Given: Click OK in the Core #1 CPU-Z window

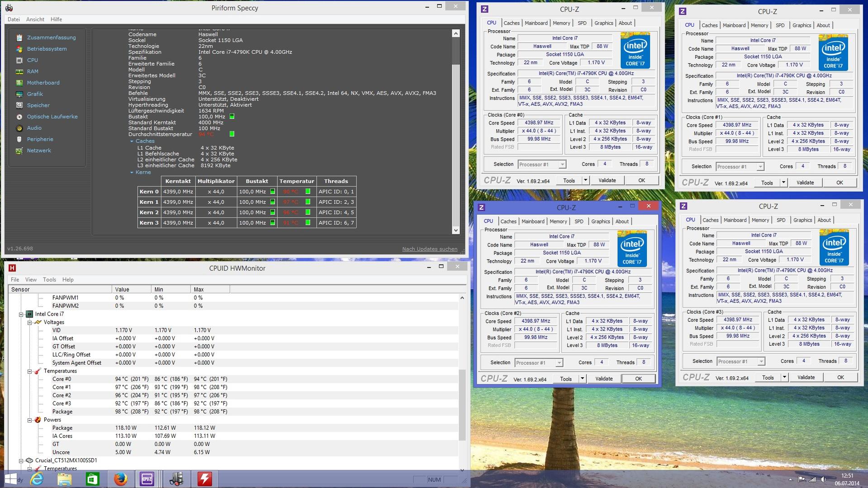Looking at the screenshot, I should tap(840, 183).
